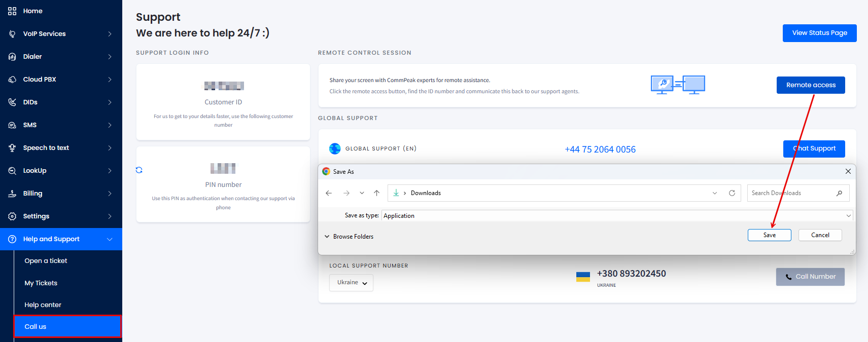Click the blurred Customer ID value

point(224,86)
